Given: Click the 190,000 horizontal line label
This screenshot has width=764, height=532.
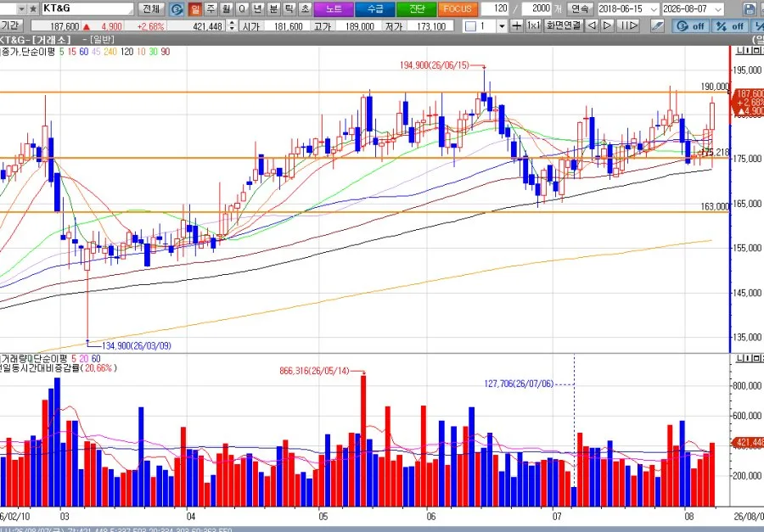Looking at the screenshot, I should tap(716, 87).
